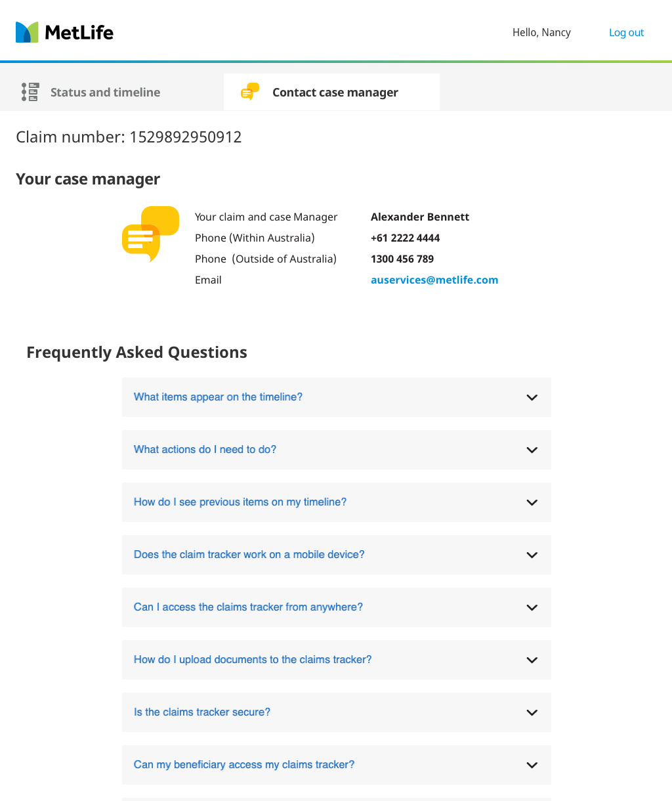Image resolution: width=672 pixels, height=801 pixels.
Task: Click the Status and timeline list icon
Action: pos(30,92)
